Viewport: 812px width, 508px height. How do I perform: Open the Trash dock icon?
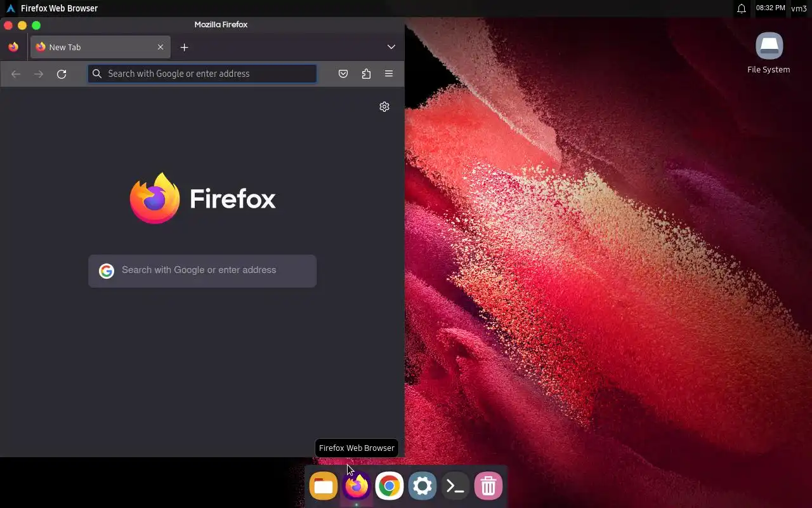[x=488, y=486]
